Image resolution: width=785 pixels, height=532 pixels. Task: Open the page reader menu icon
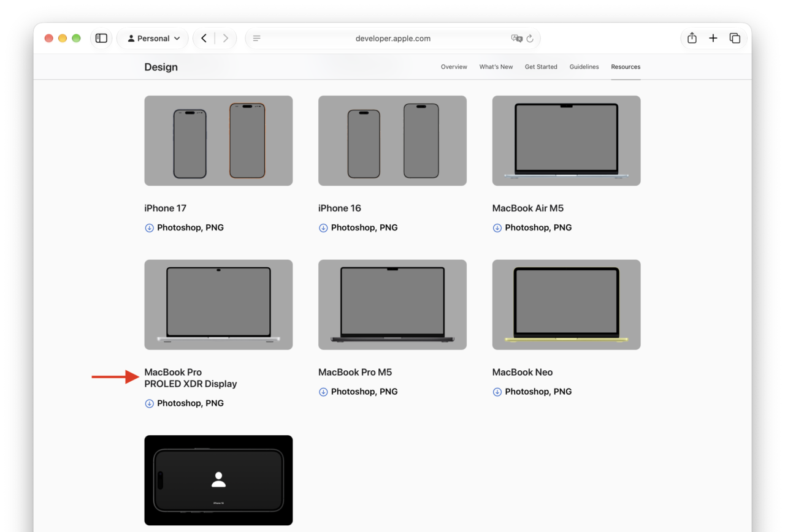[x=257, y=38]
